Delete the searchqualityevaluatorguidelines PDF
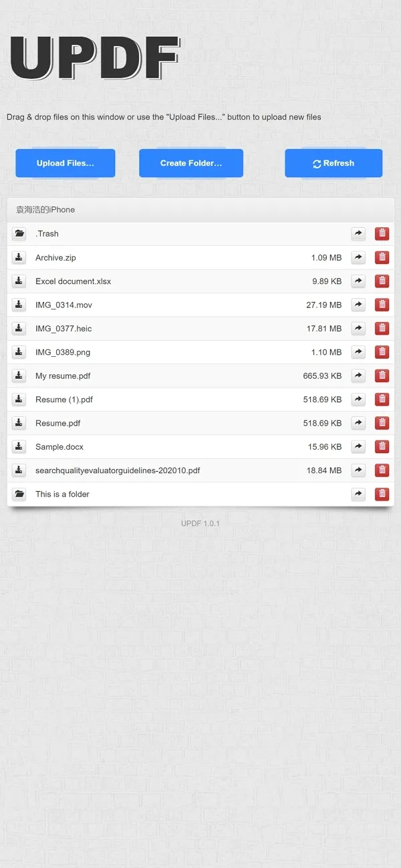The width and height of the screenshot is (401, 868). [382, 470]
